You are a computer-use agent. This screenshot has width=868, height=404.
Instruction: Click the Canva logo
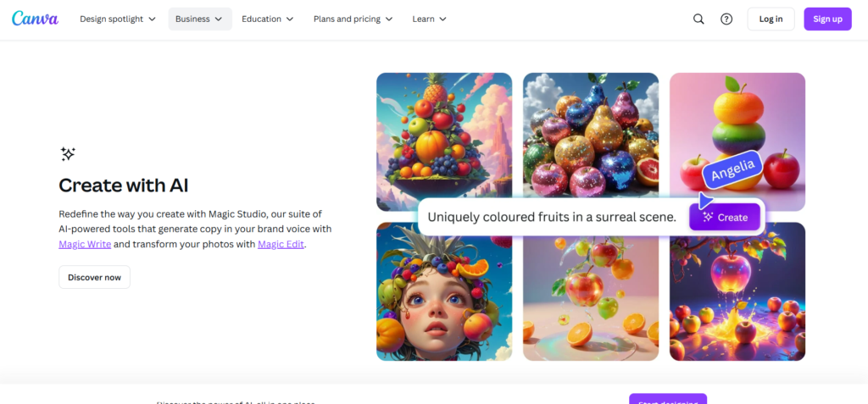pos(35,19)
